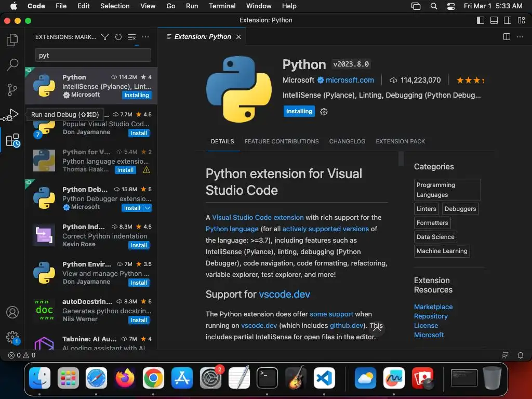Open Visual Studio Code extension link
532x399 pixels.
point(258,218)
